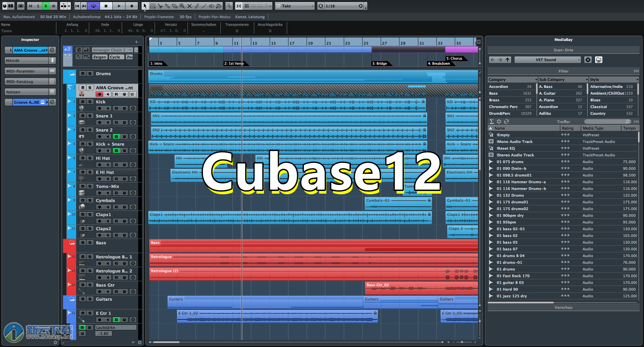Edit instrument for AMA Groove in Inspector

52,50
